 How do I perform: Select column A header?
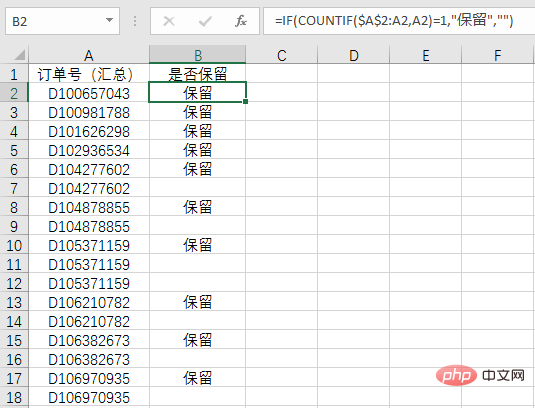[89, 55]
